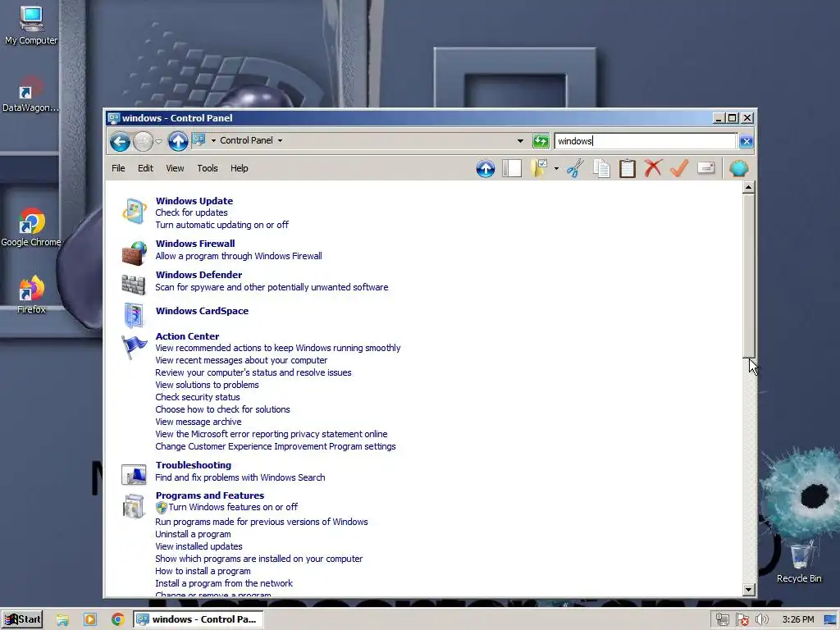Launch media player from taskbar quick launch
This screenshot has height=630, width=840.
pos(90,620)
